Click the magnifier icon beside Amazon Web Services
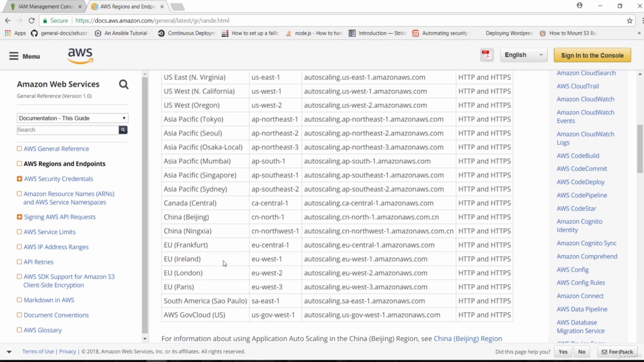 click(x=124, y=84)
